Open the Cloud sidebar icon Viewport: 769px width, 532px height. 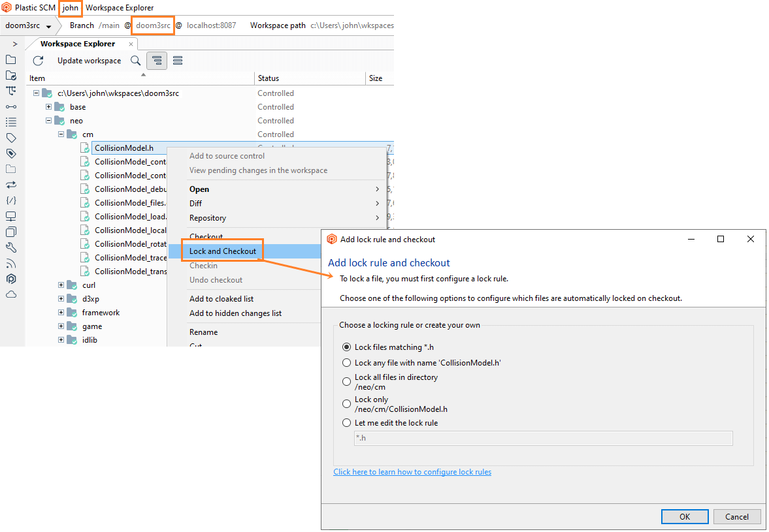click(x=11, y=294)
